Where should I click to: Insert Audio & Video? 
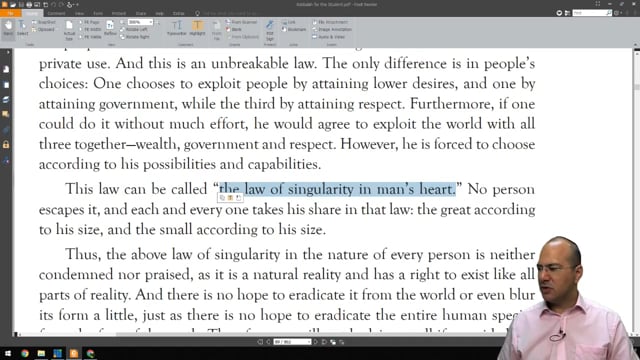pyautogui.click(x=329, y=37)
